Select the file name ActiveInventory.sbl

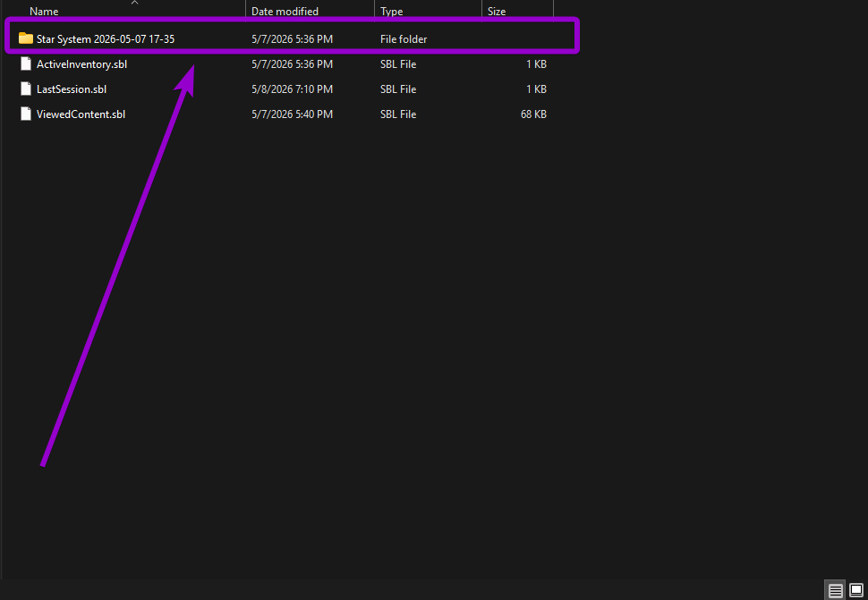(82, 64)
